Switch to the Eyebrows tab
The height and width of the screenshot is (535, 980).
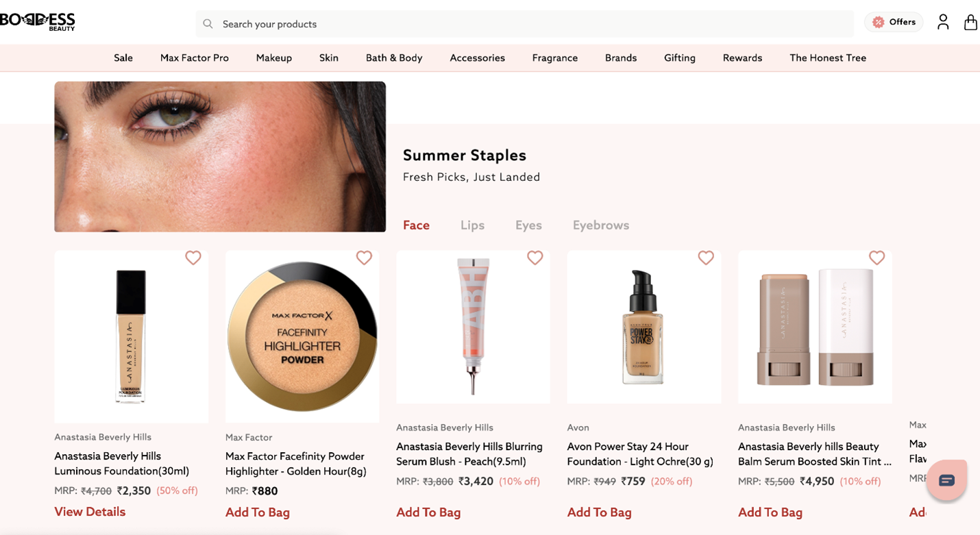point(601,225)
